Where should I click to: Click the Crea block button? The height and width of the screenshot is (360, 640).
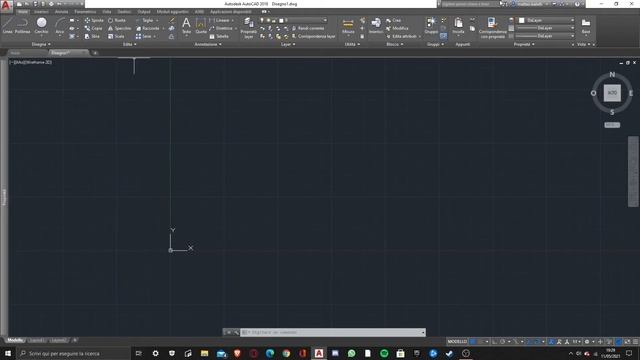click(x=394, y=20)
